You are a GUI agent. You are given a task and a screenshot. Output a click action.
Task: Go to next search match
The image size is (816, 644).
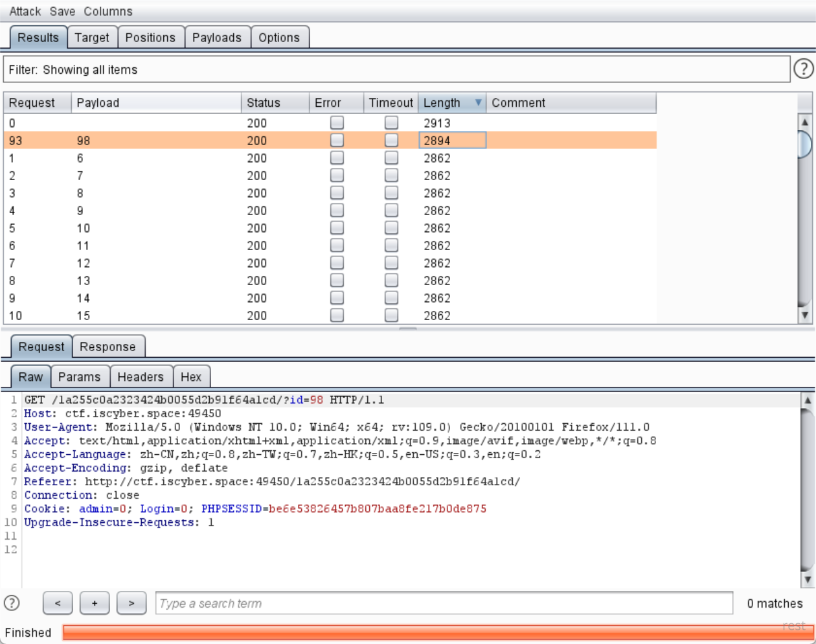(x=131, y=603)
